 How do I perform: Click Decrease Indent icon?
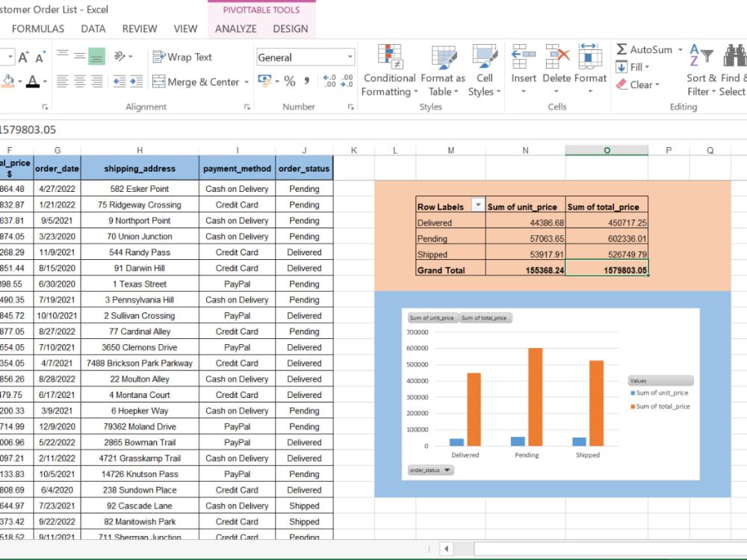(119, 81)
